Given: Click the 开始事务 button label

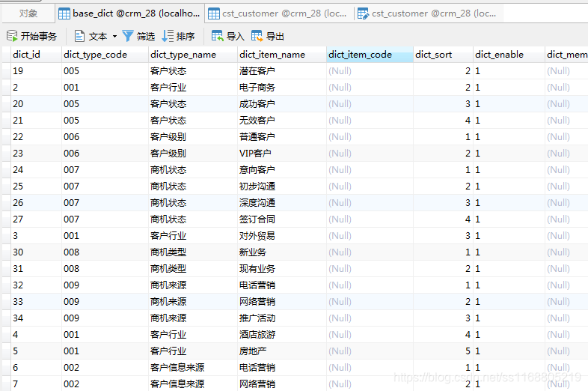Looking at the screenshot, I should click(39, 37).
